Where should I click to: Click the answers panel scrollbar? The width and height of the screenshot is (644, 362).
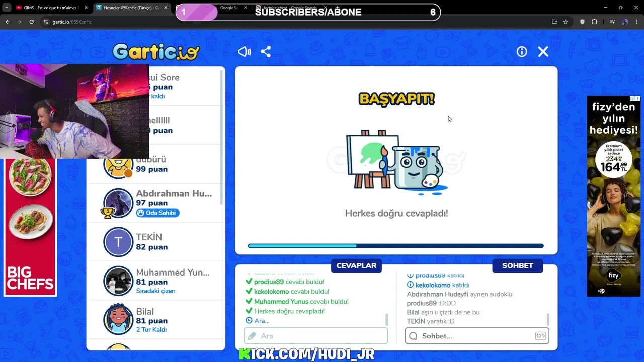[x=387, y=319]
